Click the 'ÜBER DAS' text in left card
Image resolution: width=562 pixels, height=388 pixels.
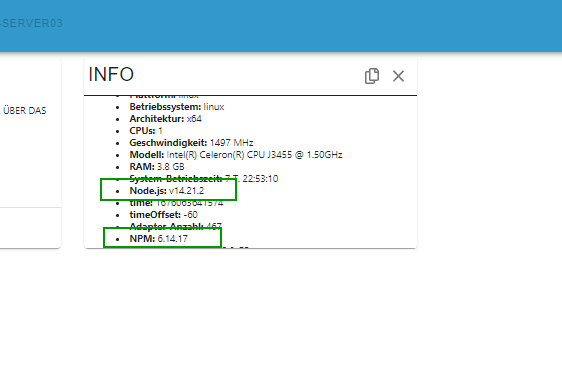(x=24, y=110)
